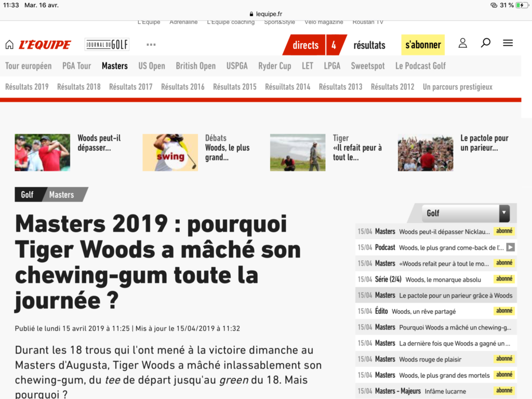This screenshot has height=399, width=532.
Task: Click headline text 'Woods, le plus grand...'
Action: click(228, 152)
